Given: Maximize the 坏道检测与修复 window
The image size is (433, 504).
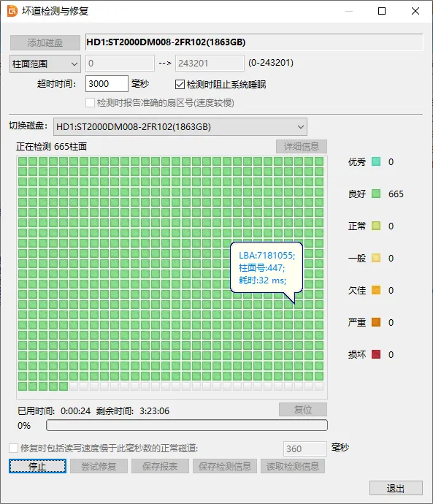Looking at the screenshot, I should click(382, 11).
